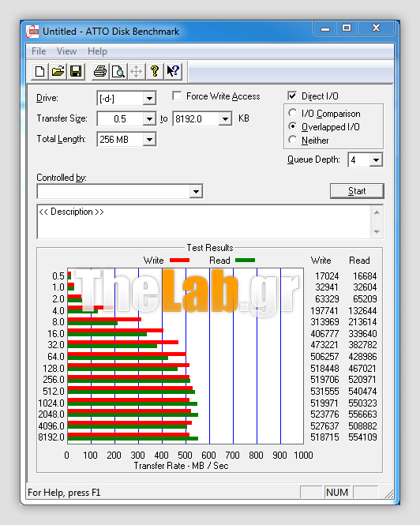420x525 pixels.
Task: Click the move arrows toolbar icon
Action: [x=137, y=71]
